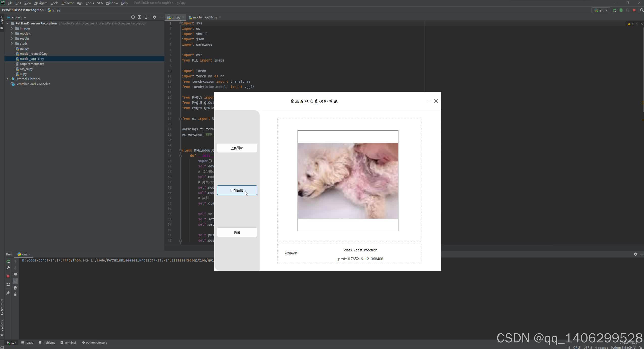Click the 上传图片 upload button
The width and height of the screenshot is (644, 349).
[237, 148]
